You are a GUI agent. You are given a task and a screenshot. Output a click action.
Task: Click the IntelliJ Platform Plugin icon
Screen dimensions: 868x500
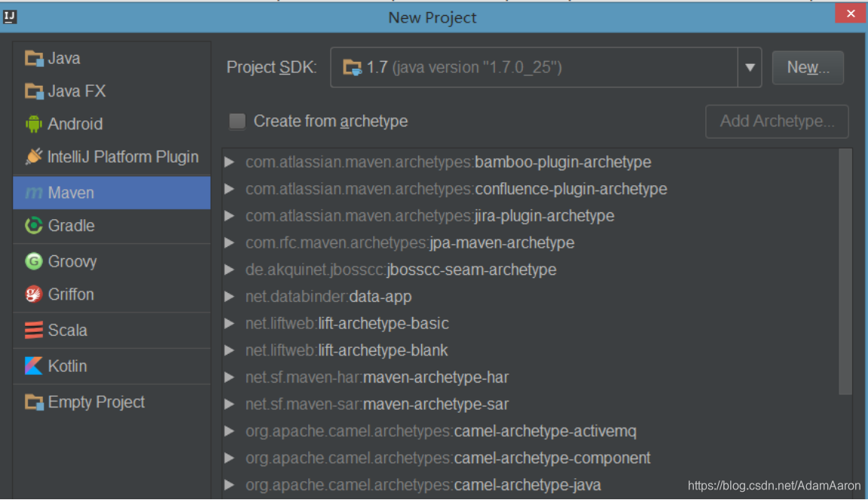[34, 157]
